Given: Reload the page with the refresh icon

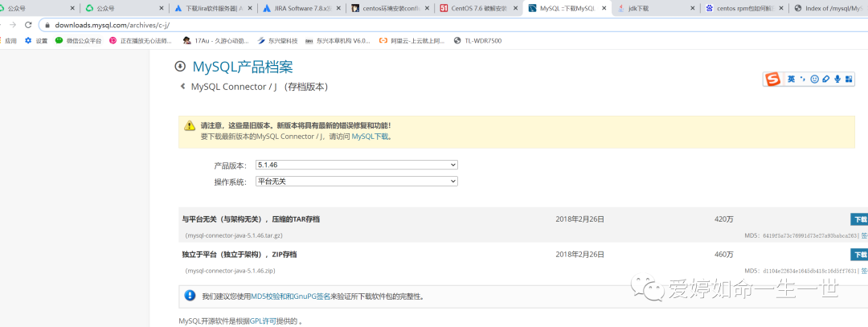Looking at the screenshot, I should 28,25.
